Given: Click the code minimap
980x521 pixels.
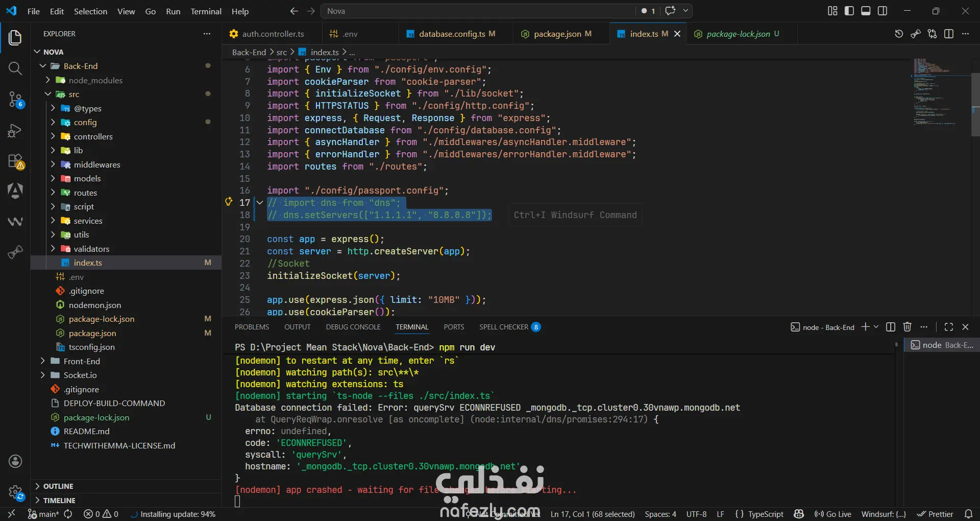Looking at the screenshot, I should point(941,92).
